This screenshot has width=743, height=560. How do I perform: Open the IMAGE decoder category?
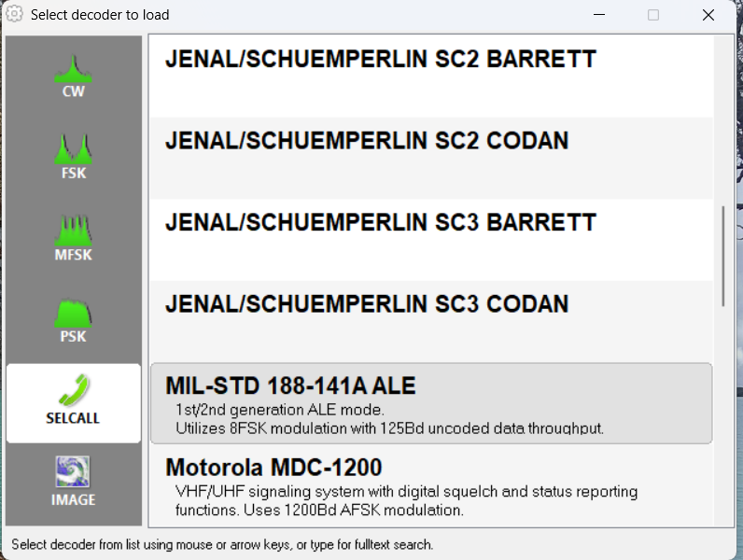tap(73, 473)
